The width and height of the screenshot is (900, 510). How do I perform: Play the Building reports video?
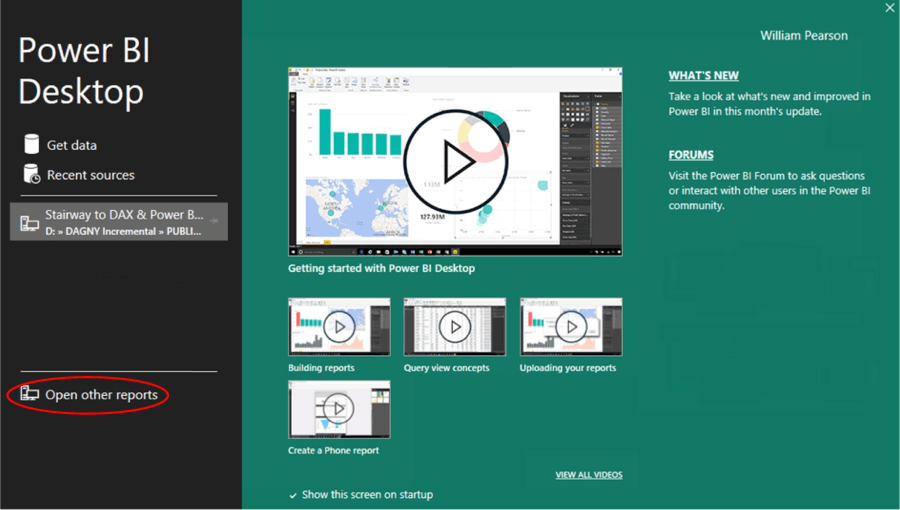click(x=339, y=327)
